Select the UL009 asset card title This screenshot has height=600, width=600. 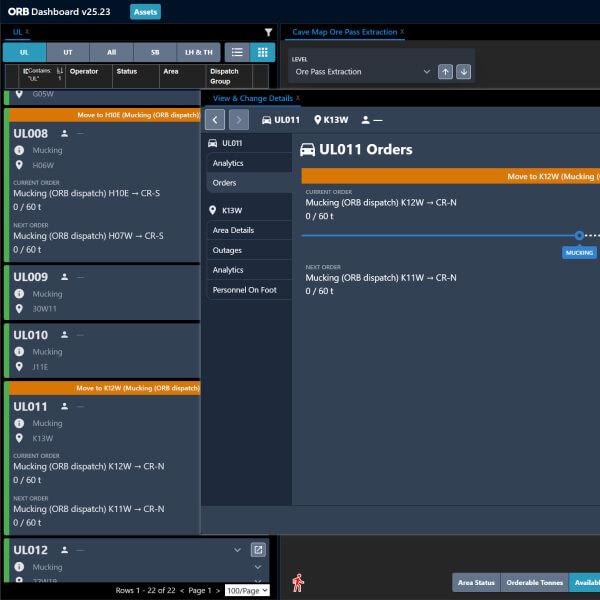pyautogui.click(x=31, y=277)
